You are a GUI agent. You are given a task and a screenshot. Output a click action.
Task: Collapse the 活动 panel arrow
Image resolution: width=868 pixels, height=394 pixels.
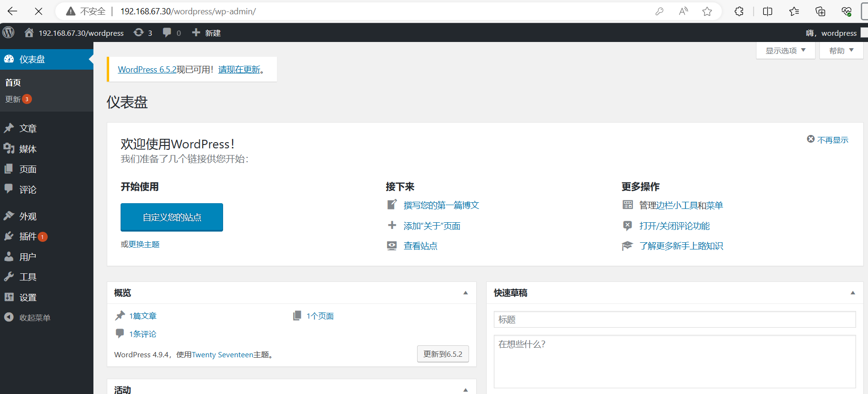click(x=466, y=390)
